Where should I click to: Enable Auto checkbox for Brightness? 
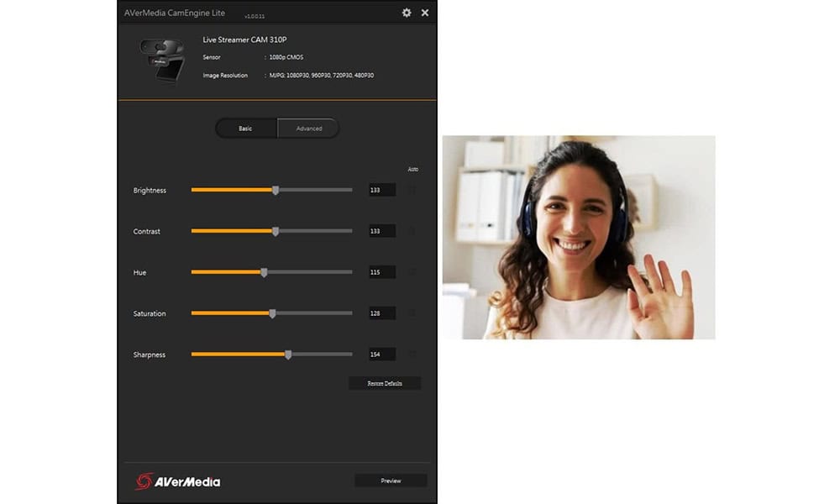(x=412, y=190)
